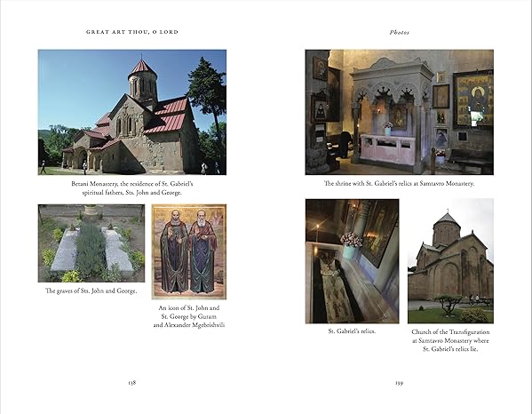Image resolution: width=532 pixels, height=414 pixels.
Task: Click the 'St. Gabriel's relics.' caption
Action: pyautogui.click(x=353, y=331)
